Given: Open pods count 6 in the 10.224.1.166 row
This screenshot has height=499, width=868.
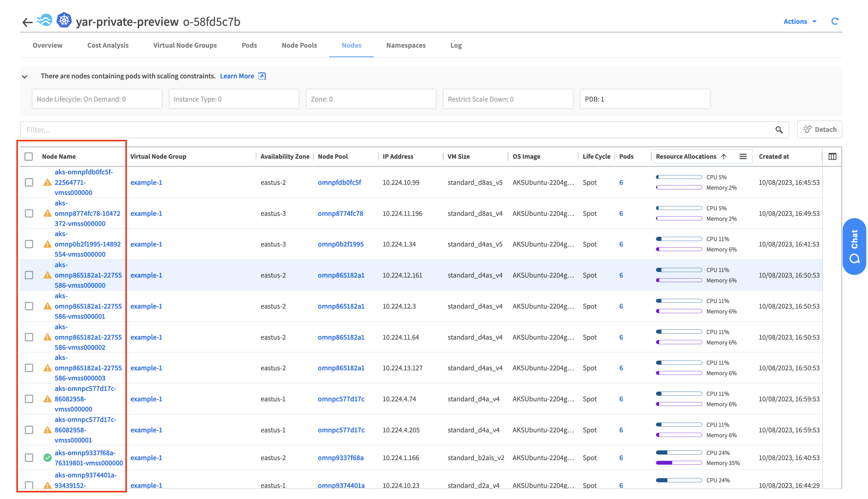Looking at the screenshot, I should click(621, 458).
